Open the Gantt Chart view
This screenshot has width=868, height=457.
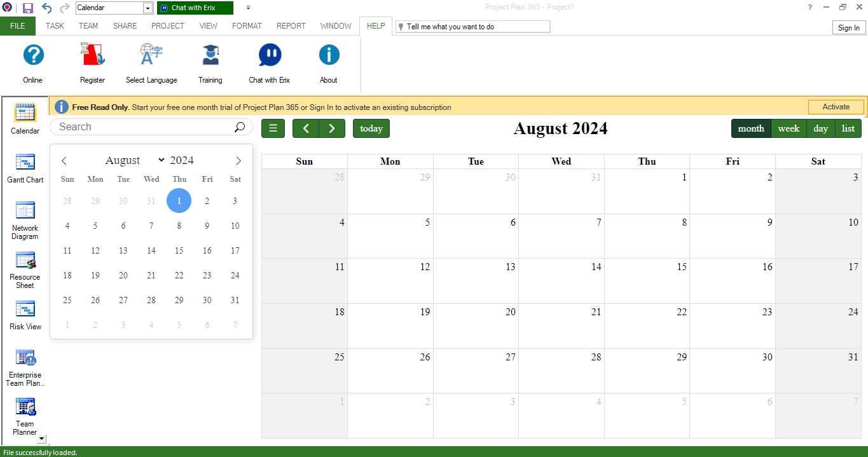click(25, 168)
